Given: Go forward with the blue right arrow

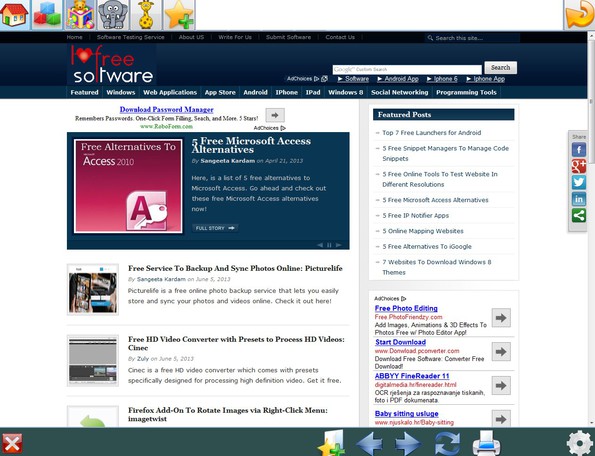Looking at the screenshot, I should 408,443.
